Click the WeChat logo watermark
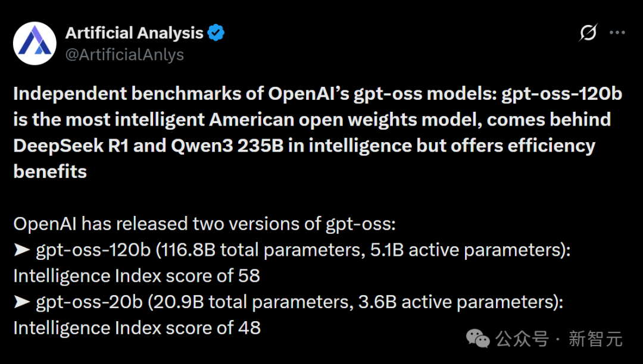Viewport: 643px width, 364px height. point(477,338)
